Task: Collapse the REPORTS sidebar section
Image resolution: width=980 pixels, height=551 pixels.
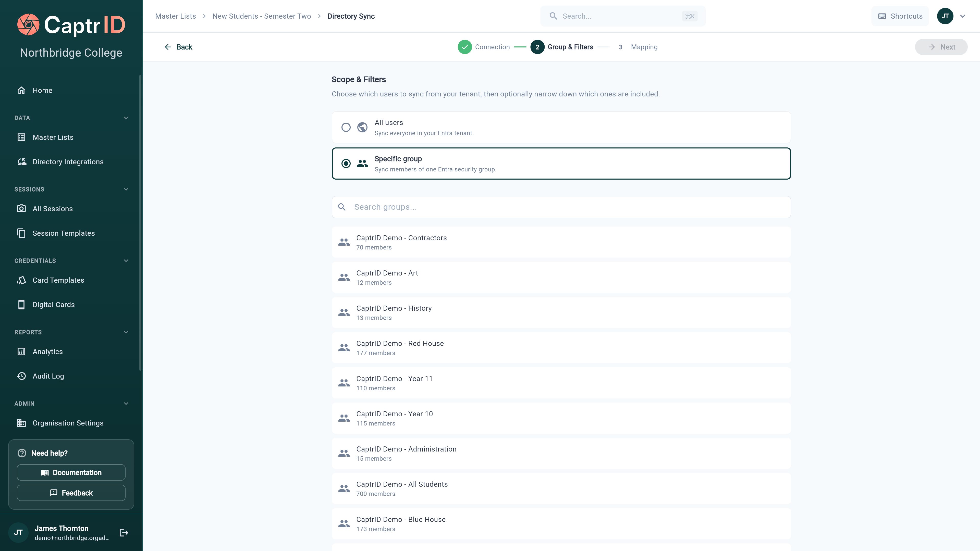Action: coord(126,332)
